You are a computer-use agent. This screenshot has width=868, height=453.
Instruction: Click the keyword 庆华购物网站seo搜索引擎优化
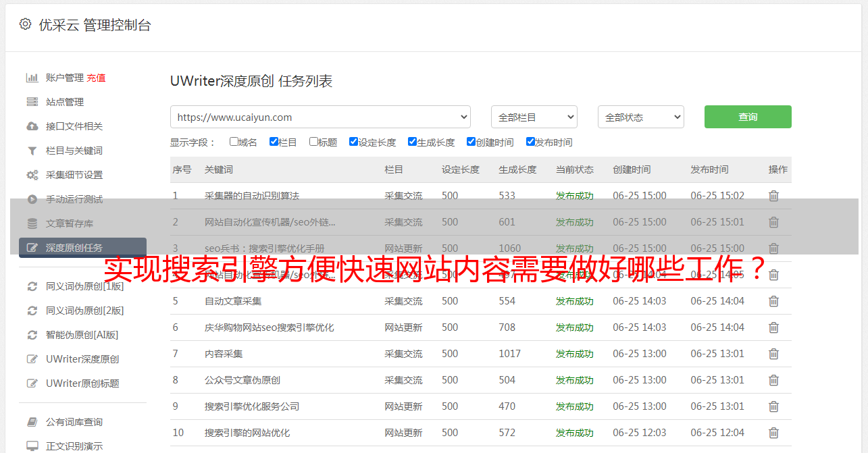point(270,327)
